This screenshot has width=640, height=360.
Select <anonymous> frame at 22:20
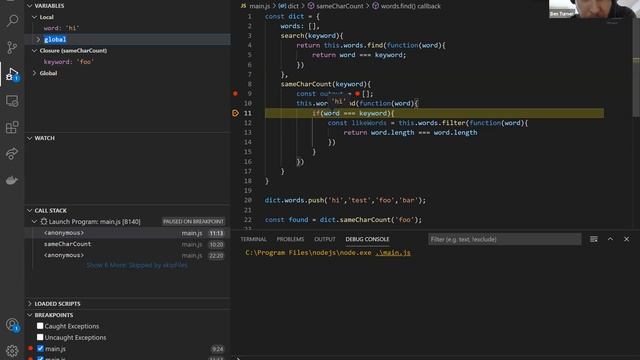pos(128,255)
